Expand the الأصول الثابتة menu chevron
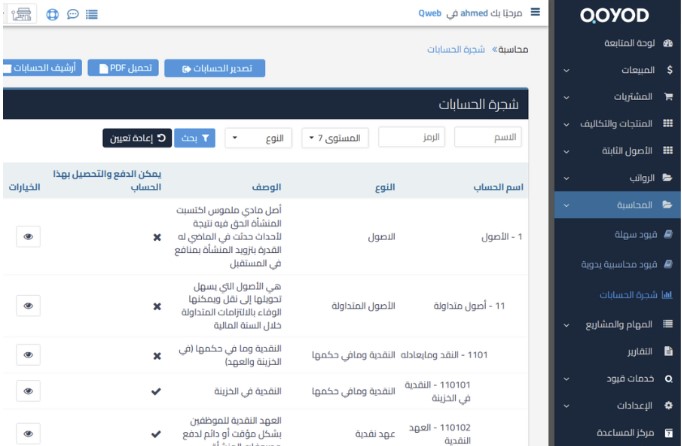This screenshot has height=446, width=682. click(566, 151)
